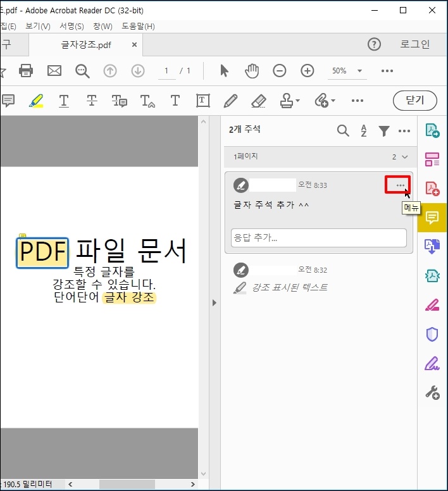Print the document with the printer icon
Screen dimensions: 448x491
pos(26,70)
